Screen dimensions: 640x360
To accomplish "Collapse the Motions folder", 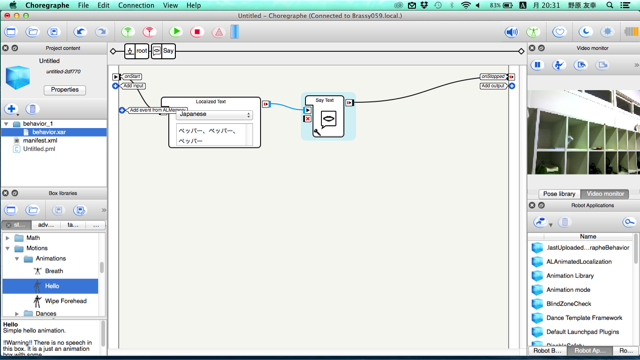I will [x=7, y=248].
